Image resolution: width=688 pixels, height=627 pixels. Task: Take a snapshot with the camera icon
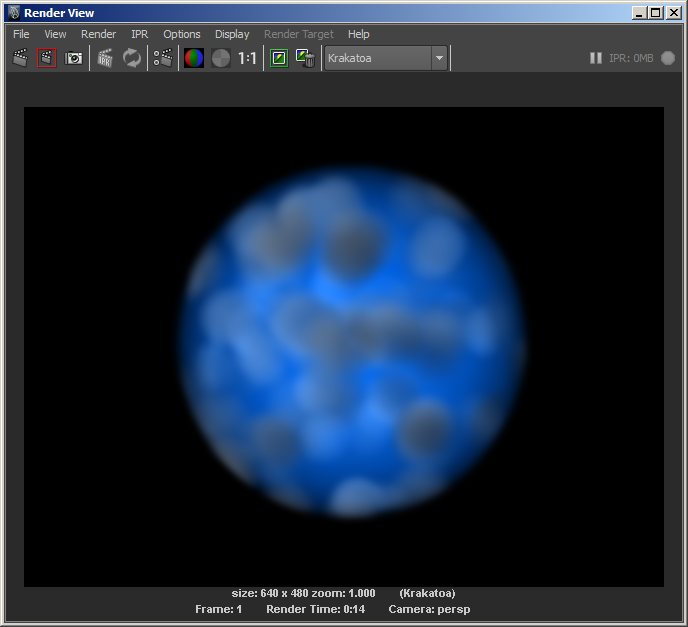pos(73,58)
